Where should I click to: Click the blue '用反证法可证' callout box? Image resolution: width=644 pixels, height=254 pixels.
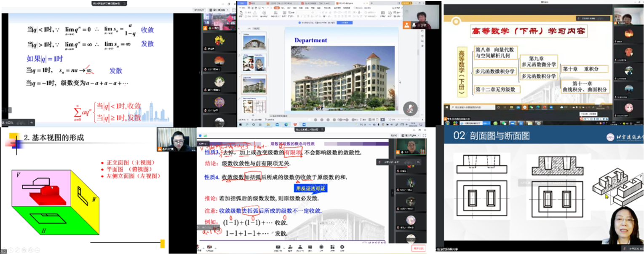pyautogui.click(x=311, y=188)
